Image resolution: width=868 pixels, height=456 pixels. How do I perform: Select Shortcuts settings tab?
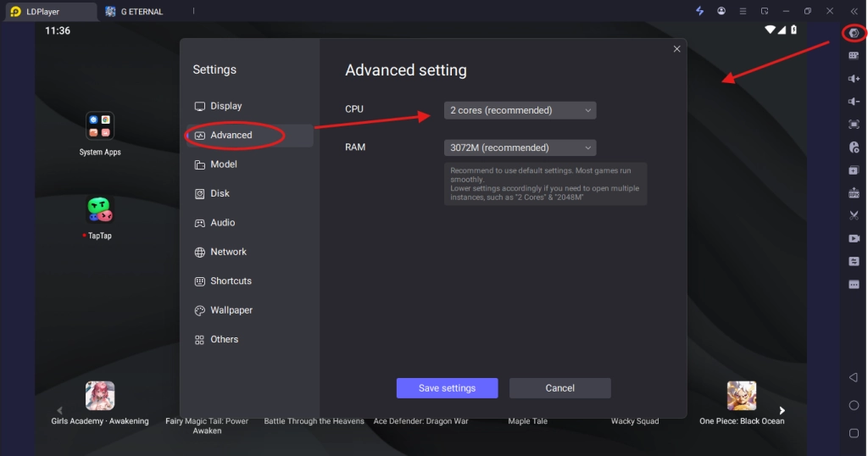[250, 281]
